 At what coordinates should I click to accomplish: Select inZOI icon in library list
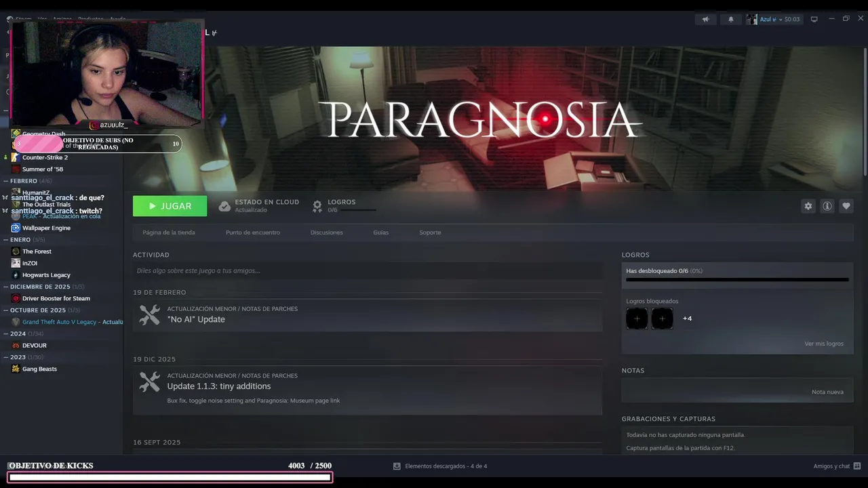point(16,263)
